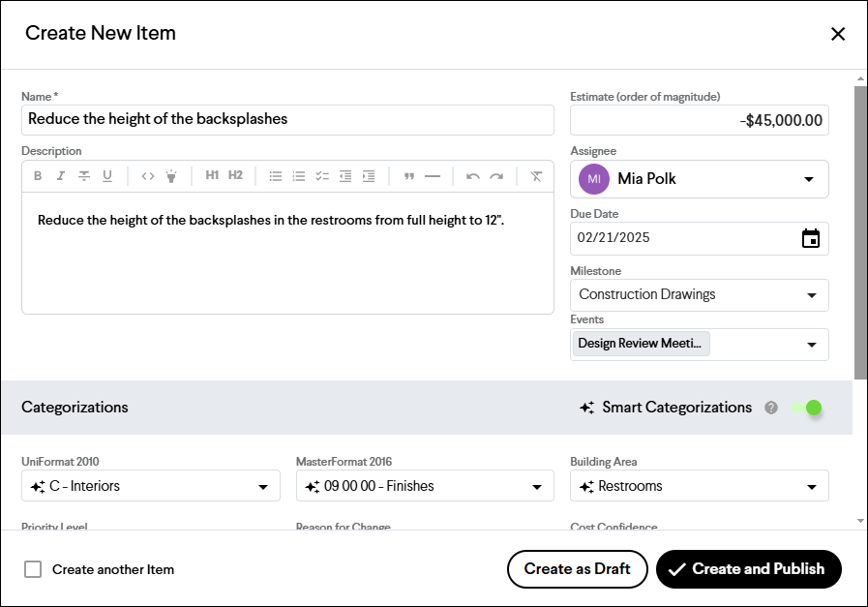Expand the Milestone dropdown
This screenshot has width=868, height=607.
700,294
